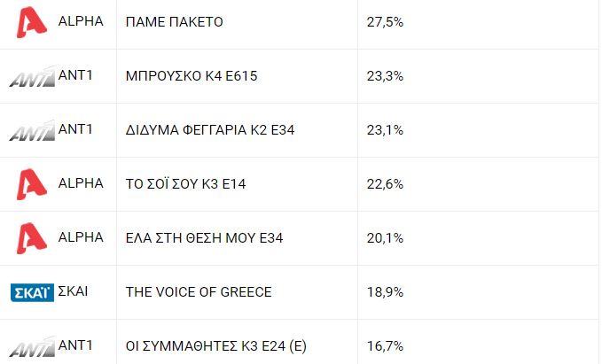Click the ΣΚΑΪ channel name text
This screenshot has height=364, width=602.
73,291
